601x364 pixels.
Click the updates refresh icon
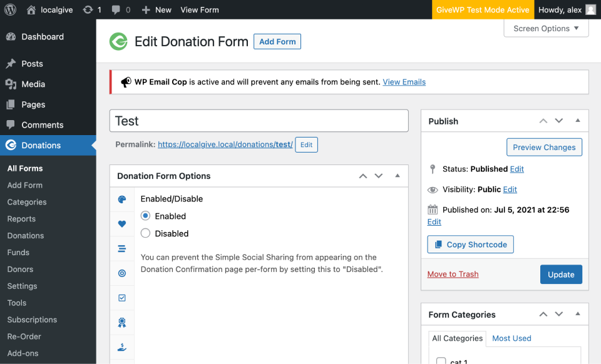point(88,9)
